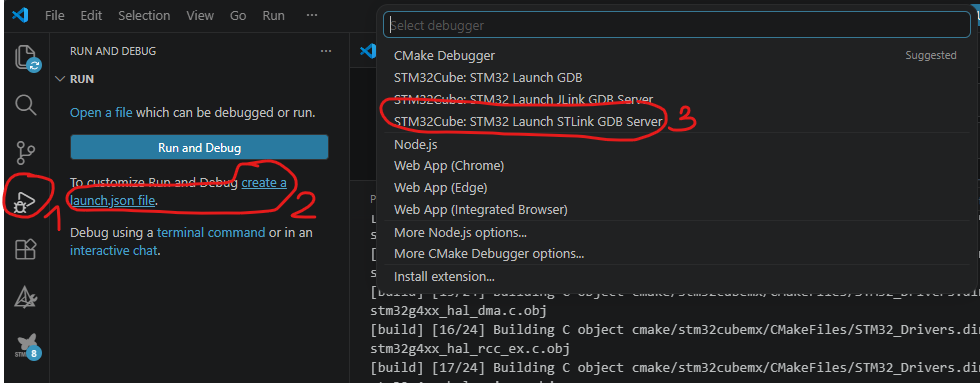Image resolution: width=980 pixels, height=383 pixels.
Task: Click the 'interactive chat' link
Action: (x=114, y=251)
